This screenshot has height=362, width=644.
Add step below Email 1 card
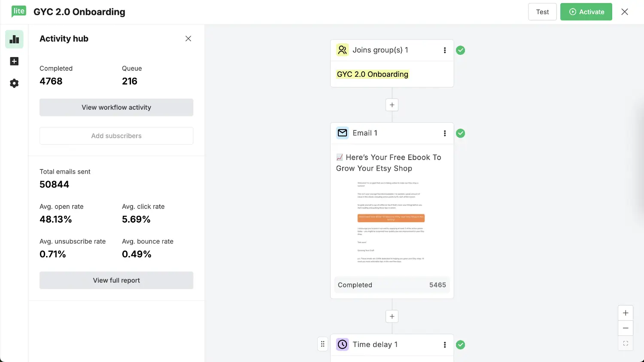392,317
